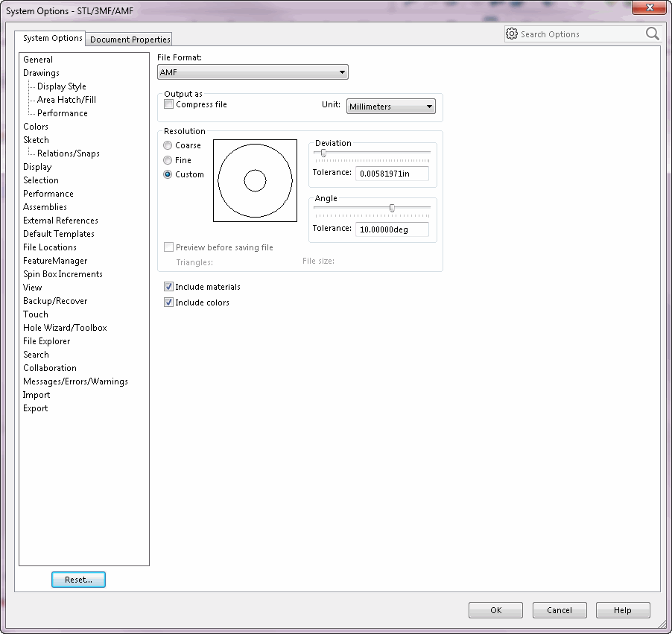Viewport: 672px width, 634px height.
Task: Click the Deviation slider handle
Action: click(323, 153)
